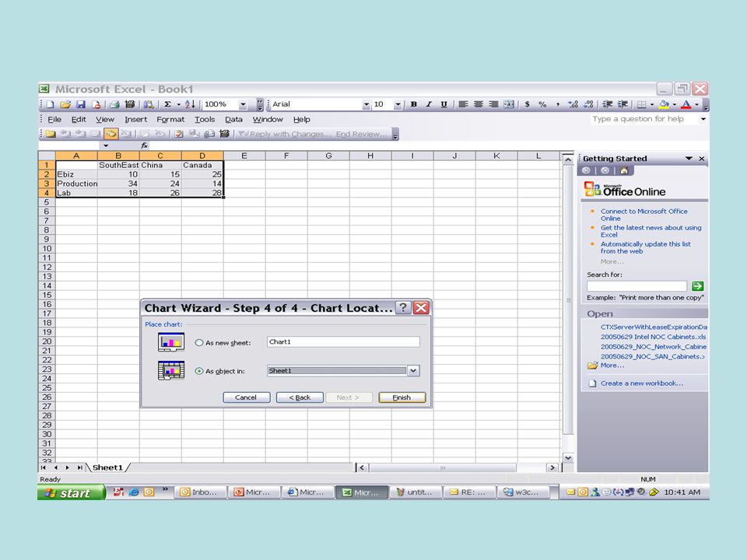The height and width of the screenshot is (560, 747).
Task: Click Decrease Decimal icon
Action: [588, 104]
